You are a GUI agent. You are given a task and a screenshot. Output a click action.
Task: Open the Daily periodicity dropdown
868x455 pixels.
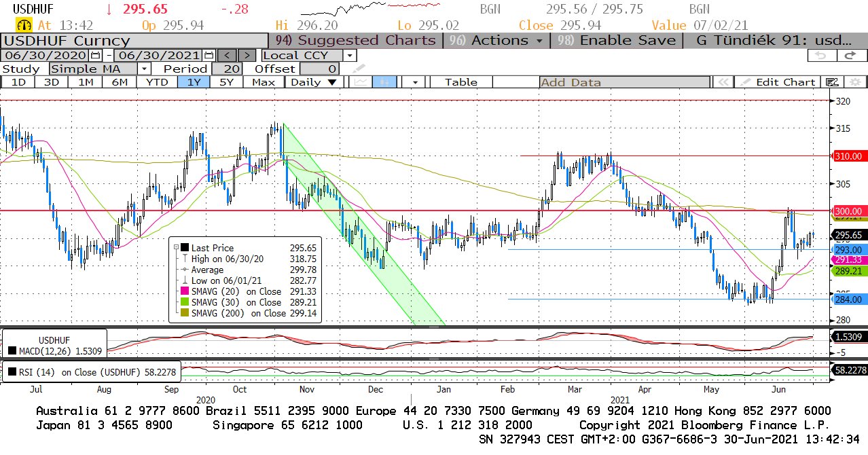pyautogui.click(x=314, y=82)
